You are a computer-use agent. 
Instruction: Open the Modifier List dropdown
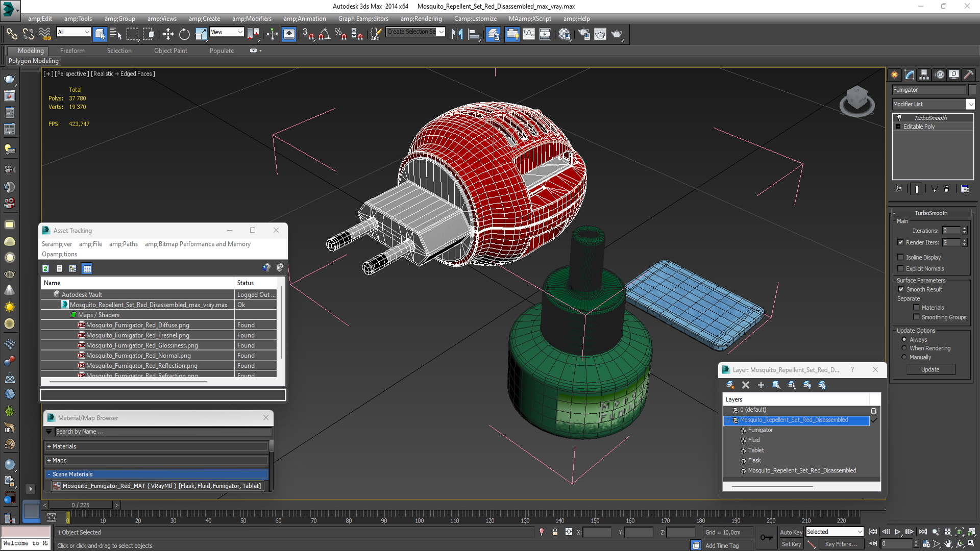tap(970, 104)
